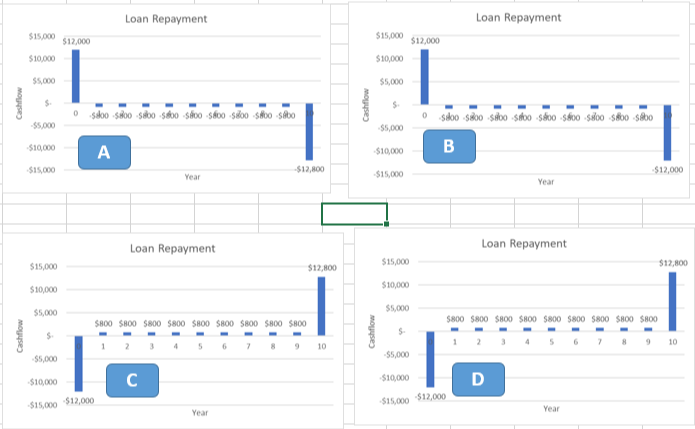Select the $12,000 bar in chart A
Image resolution: width=695 pixels, height=429 pixels.
(x=76, y=76)
